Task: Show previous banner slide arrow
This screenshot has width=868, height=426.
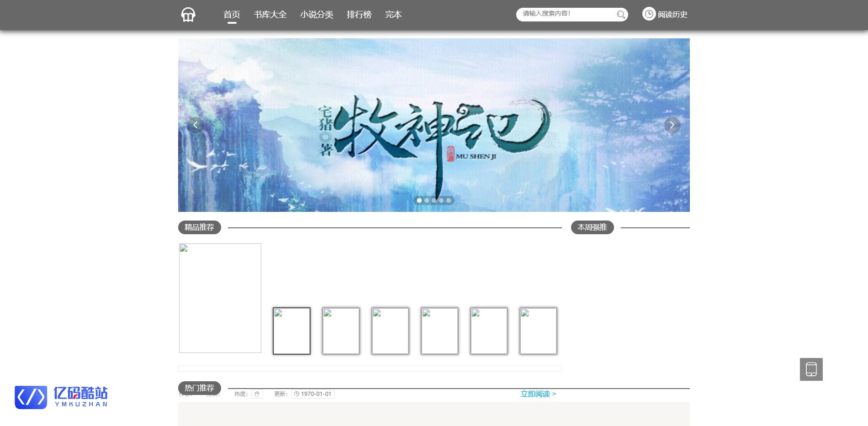Action: (195, 125)
